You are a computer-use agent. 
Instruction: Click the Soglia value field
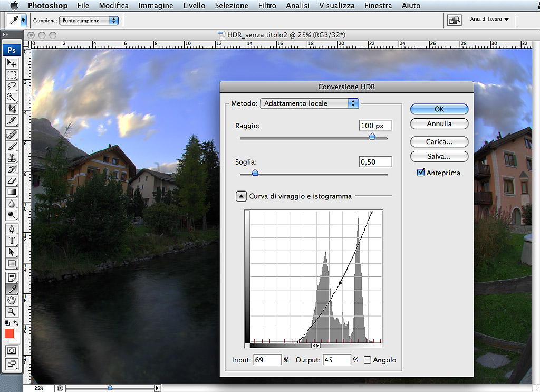pyautogui.click(x=375, y=162)
